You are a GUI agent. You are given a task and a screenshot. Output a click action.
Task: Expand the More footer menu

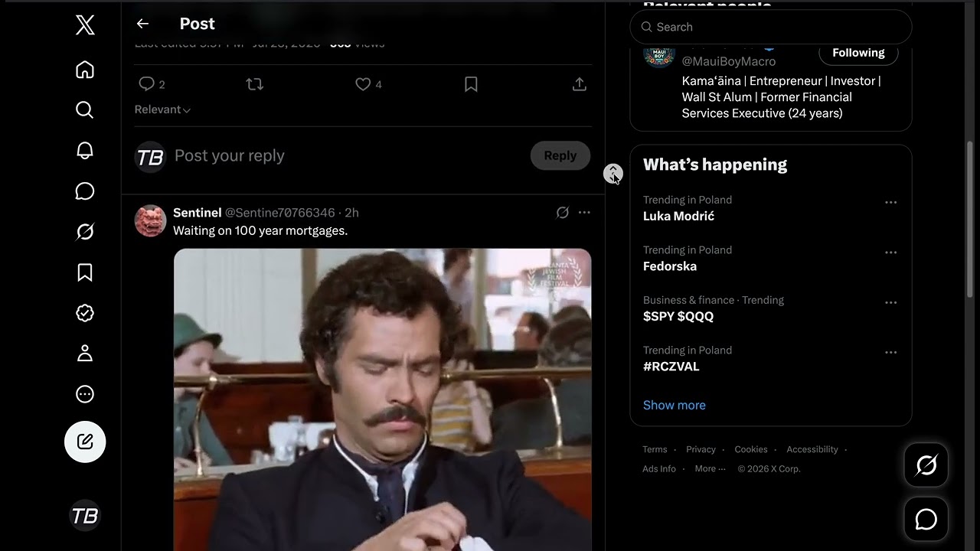point(710,469)
